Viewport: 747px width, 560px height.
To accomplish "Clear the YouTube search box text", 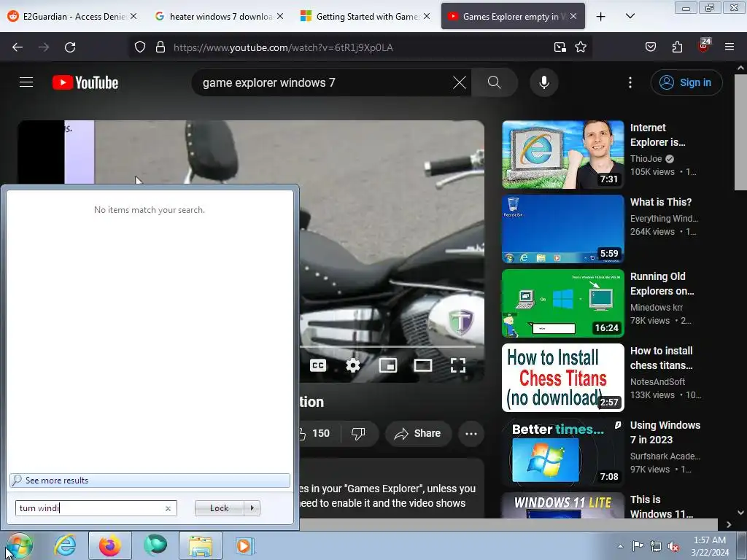I will pos(460,82).
